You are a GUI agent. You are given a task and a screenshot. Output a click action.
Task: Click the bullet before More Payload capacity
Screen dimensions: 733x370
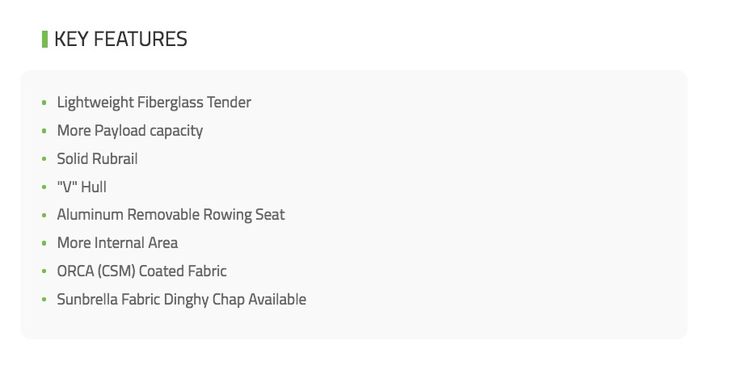44,131
